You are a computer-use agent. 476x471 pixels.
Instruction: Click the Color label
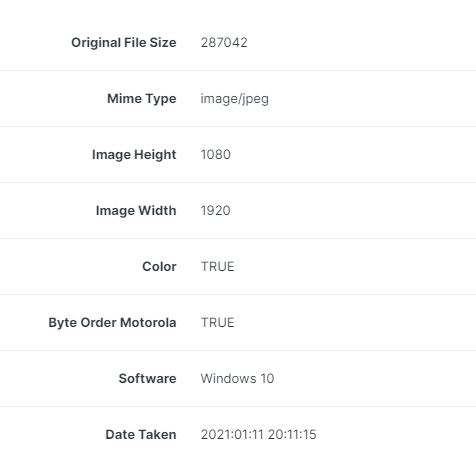pos(159,267)
